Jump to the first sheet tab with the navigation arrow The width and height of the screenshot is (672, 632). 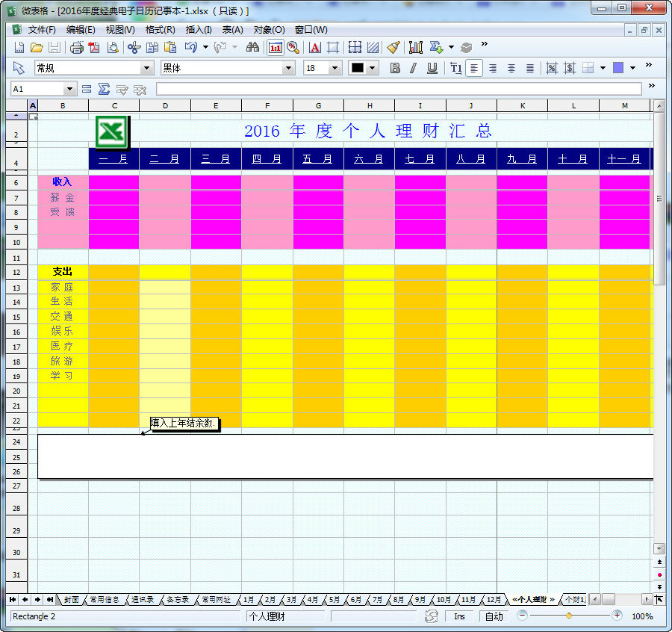[x=13, y=599]
